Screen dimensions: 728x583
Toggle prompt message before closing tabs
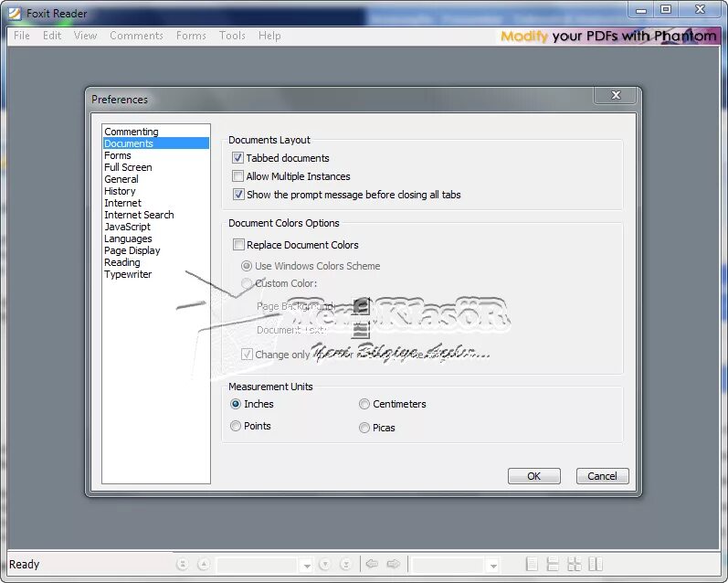[238, 194]
